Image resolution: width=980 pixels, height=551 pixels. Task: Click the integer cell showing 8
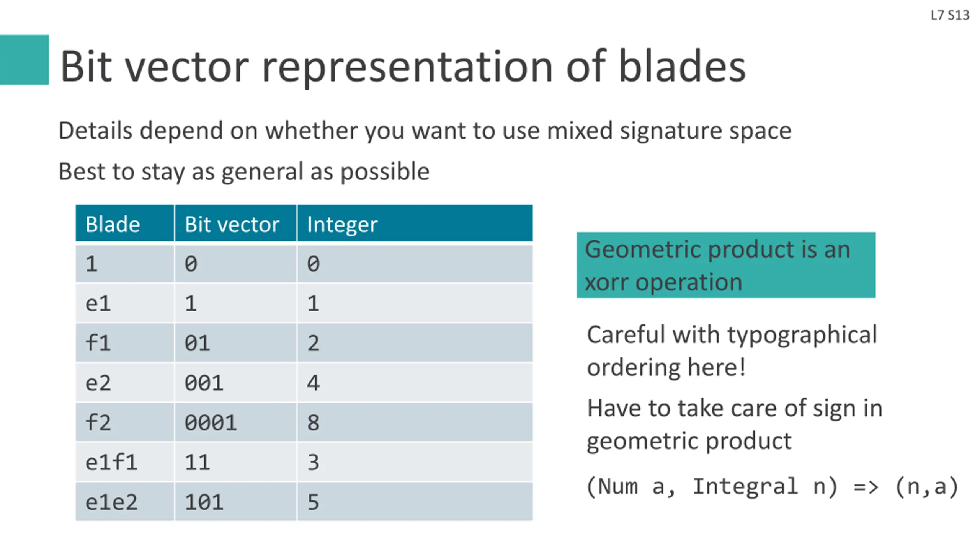415,422
